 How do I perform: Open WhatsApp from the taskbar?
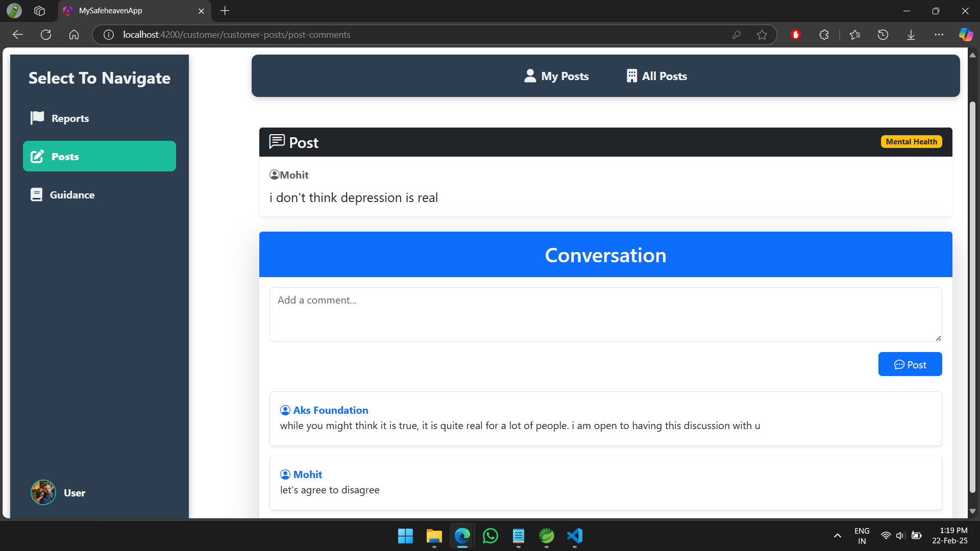point(490,536)
